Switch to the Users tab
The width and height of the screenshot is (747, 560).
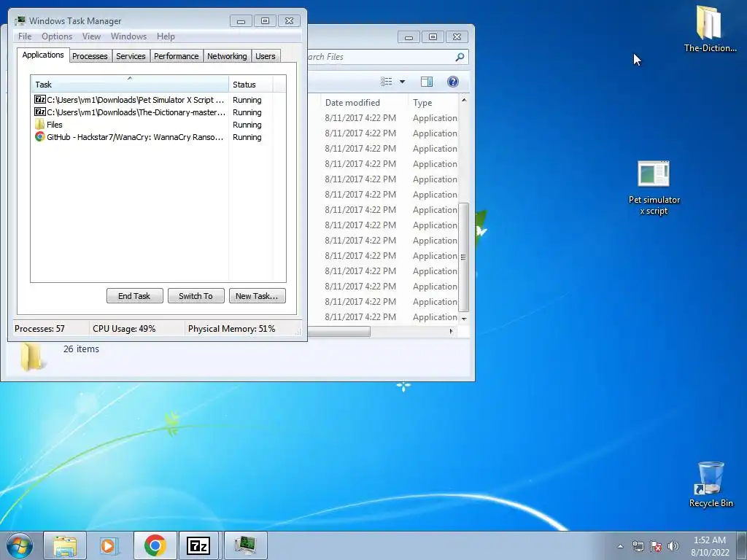click(x=266, y=56)
